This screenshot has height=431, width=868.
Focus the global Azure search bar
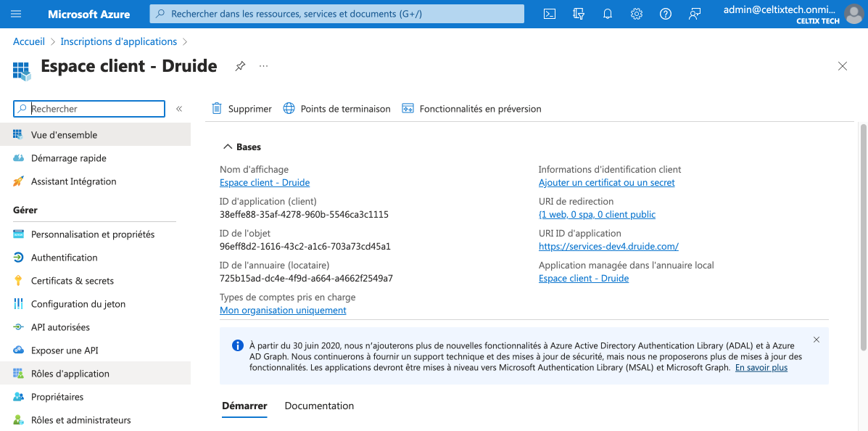(x=336, y=14)
